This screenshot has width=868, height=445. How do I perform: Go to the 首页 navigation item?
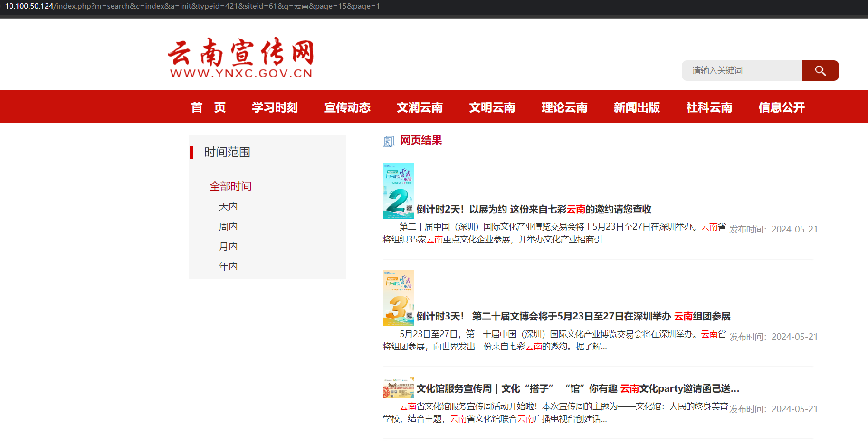208,107
